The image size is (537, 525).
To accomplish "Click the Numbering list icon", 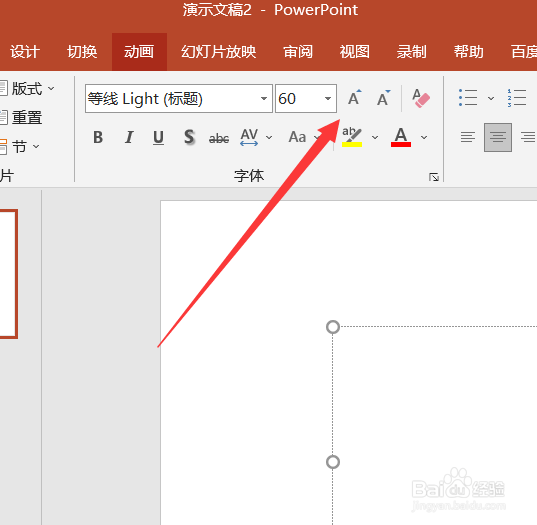I will pyautogui.click(x=517, y=98).
